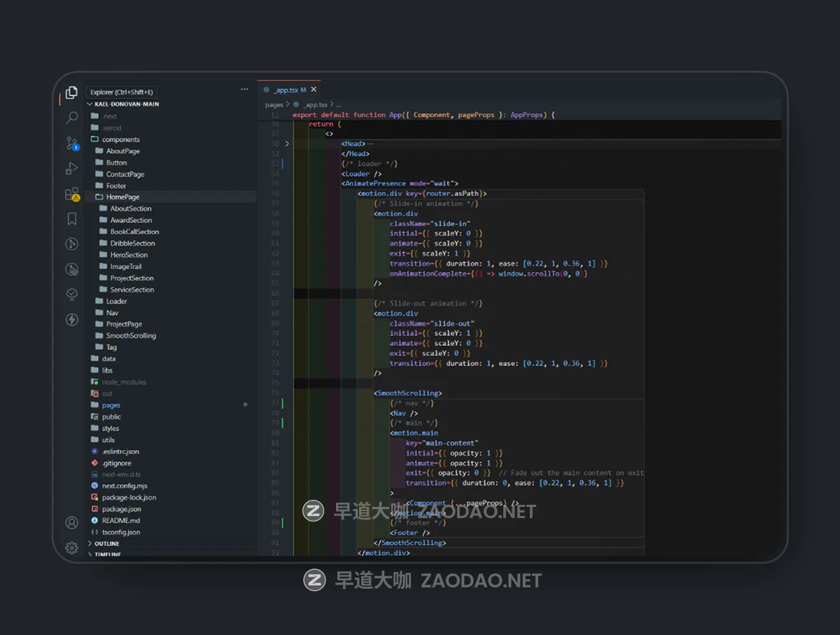This screenshot has width=840, height=635.
Task: Open the Run and Debug view
Action: pos(71,169)
